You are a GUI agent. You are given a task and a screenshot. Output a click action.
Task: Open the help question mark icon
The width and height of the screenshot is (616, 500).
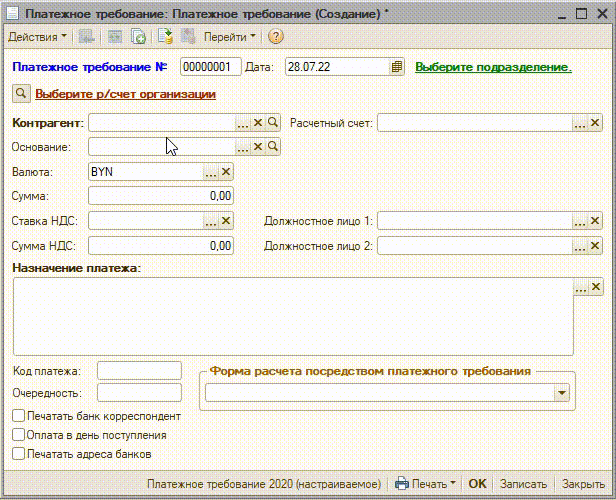pos(276,36)
